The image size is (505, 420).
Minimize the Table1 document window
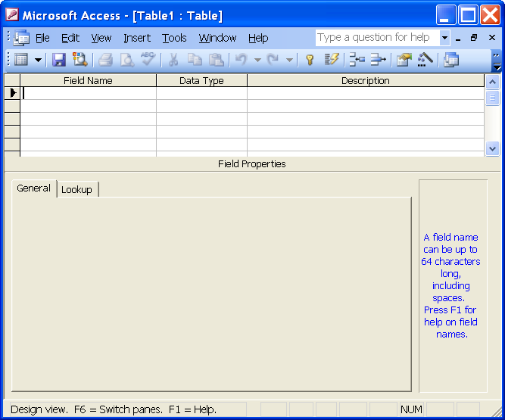point(458,38)
